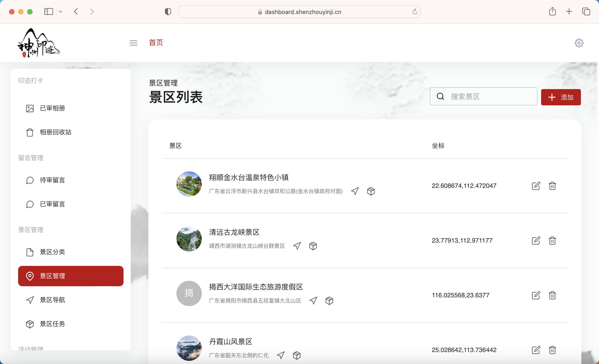Screen dimensions: 599x364
Task: Click the 清远古龙峡景区 waterfall thumbnail
Action: (x=189, y=239)
